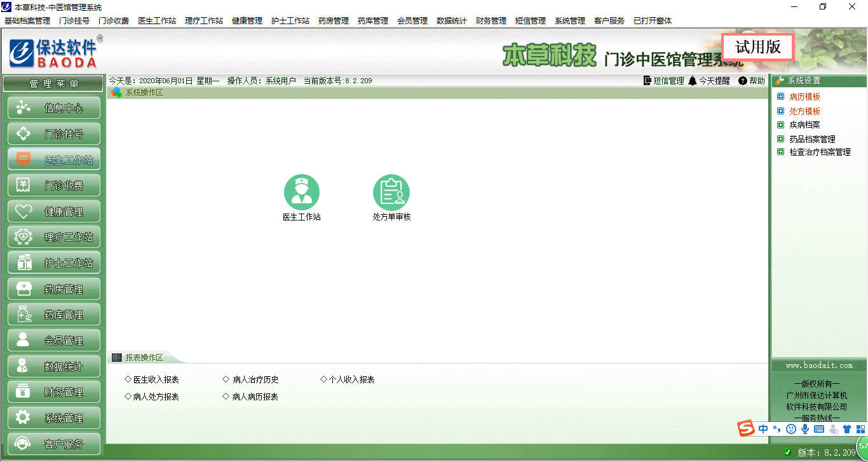Open the 会员管理 menu in the menu bar
This screenshot has height=462, width=868.
[x=412, y=20]
